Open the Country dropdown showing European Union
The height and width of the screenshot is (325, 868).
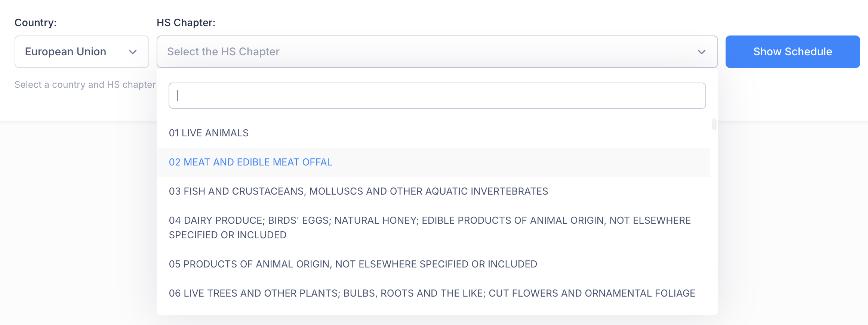pos(81,52)
